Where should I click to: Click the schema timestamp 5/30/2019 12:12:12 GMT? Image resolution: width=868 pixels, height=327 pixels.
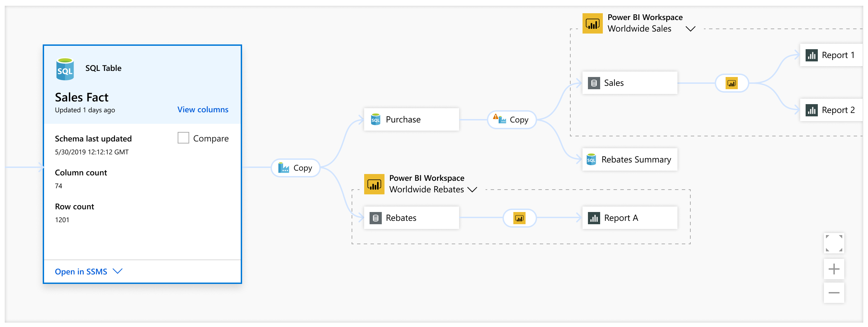click(x=92, y=152)
